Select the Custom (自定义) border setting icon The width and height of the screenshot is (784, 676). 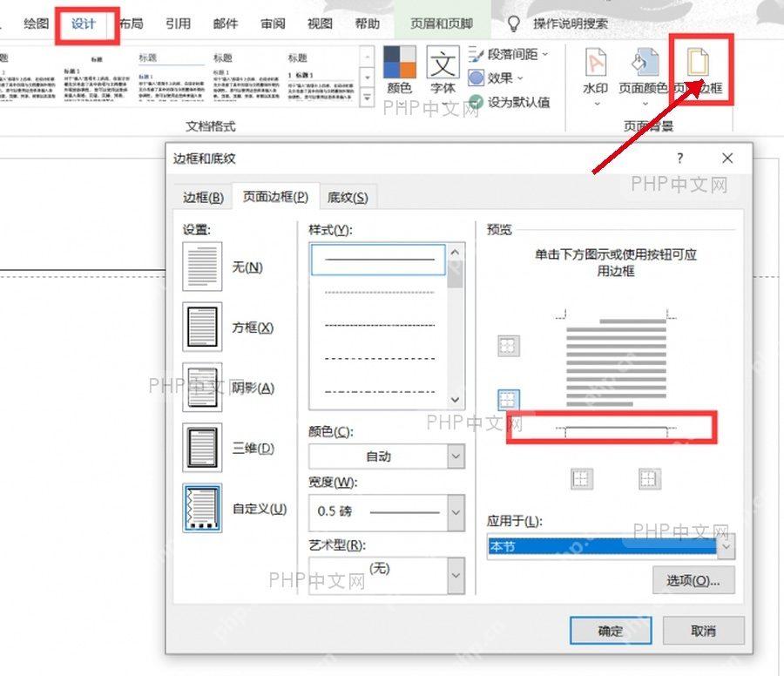(202, 508)
